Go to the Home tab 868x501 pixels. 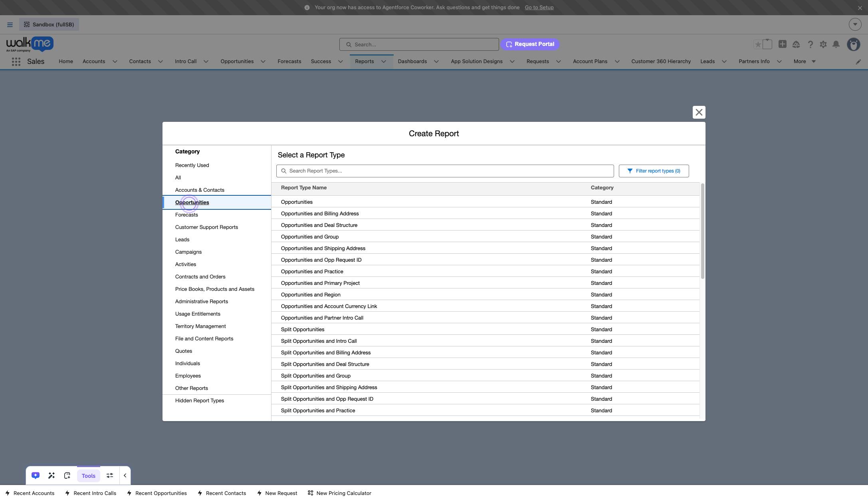tap(66, 62)
